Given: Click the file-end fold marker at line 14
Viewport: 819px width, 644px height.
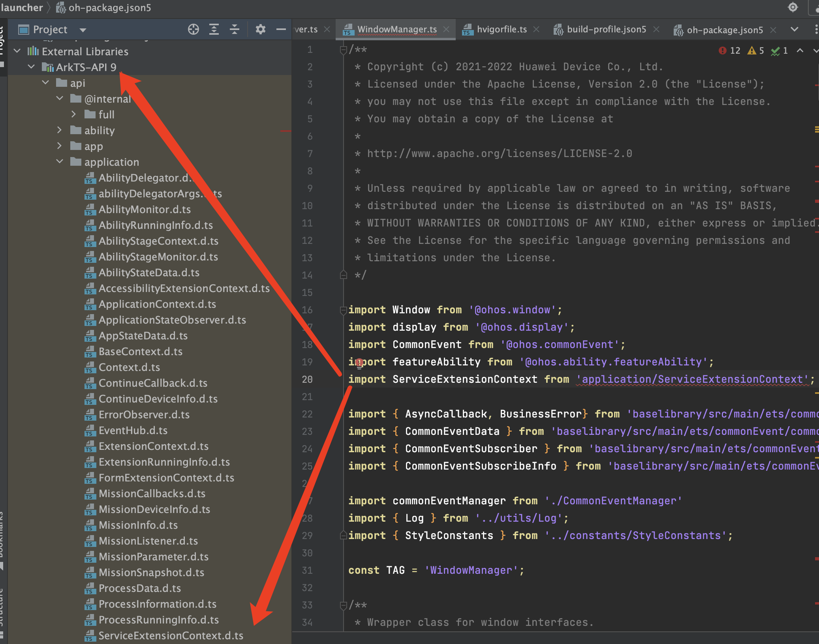Looking at the screenshot, I should point(343,275).
